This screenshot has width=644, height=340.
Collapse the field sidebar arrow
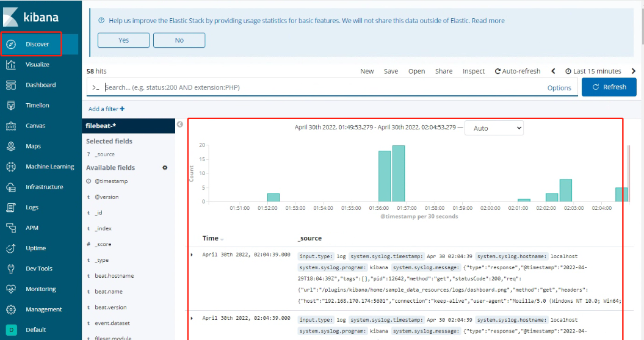pos(180,125)
